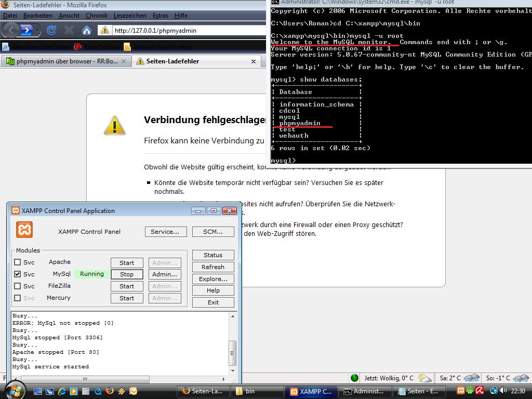
Task: Click Show Desktop quick launch icon
Action: 37,392
